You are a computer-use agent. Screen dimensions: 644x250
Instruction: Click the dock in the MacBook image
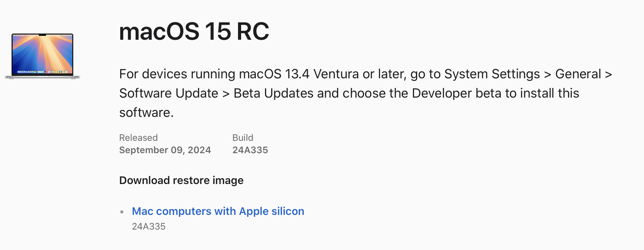pos(42,72)
